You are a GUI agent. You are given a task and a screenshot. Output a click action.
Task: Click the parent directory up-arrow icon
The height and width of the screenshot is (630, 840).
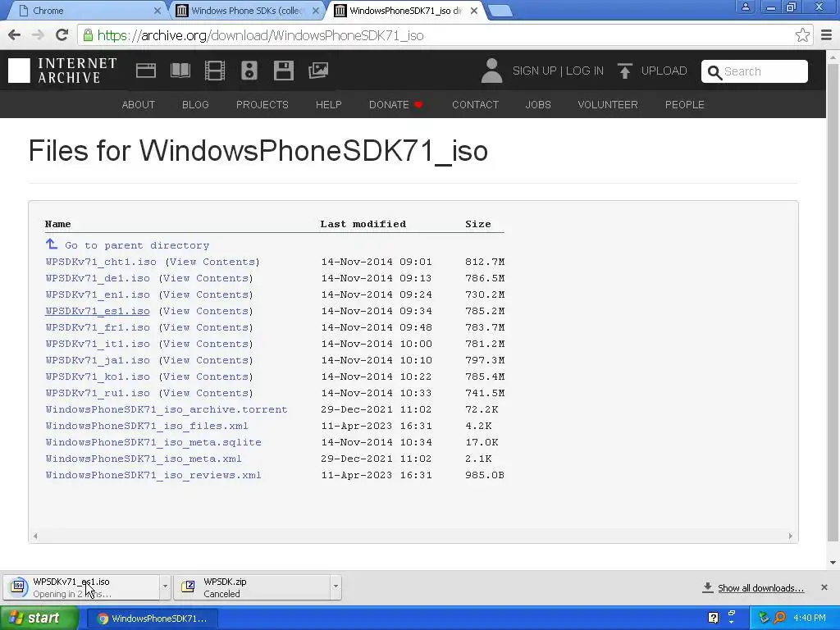(x=52, y=244)
